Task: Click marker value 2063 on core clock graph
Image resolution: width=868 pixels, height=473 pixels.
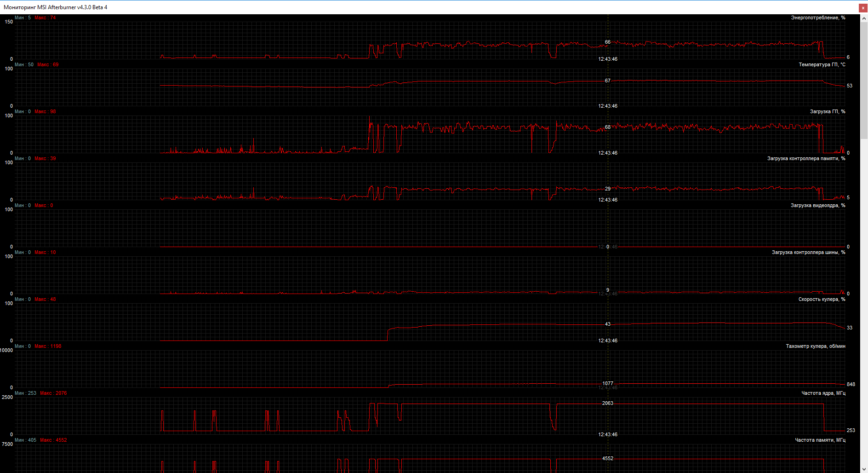Action: pos(608,403)
